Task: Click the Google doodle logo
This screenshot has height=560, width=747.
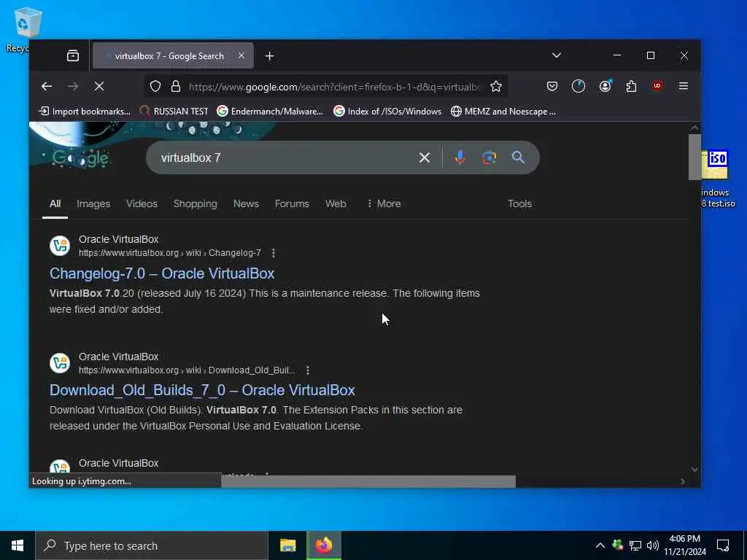Action: point(80,158)
